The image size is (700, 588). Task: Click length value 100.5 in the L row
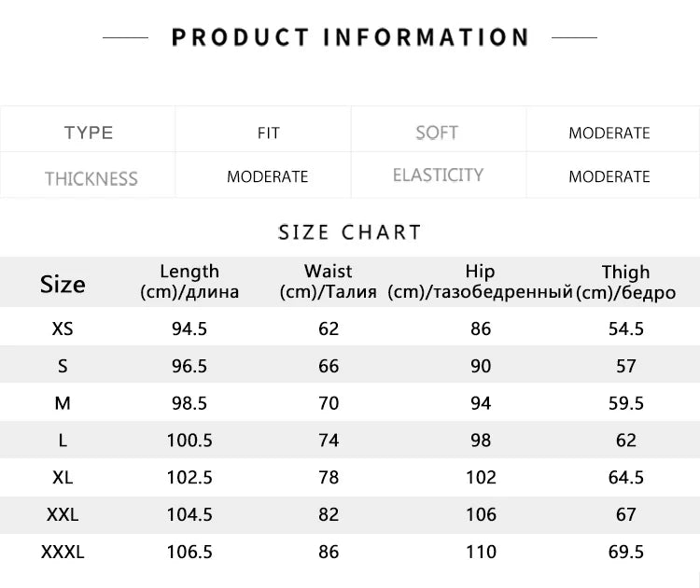click(x=189, y=441)
